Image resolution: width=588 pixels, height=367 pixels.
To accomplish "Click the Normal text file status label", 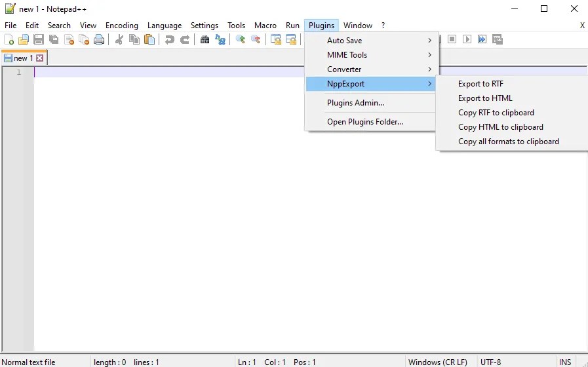I will point(28,362).
